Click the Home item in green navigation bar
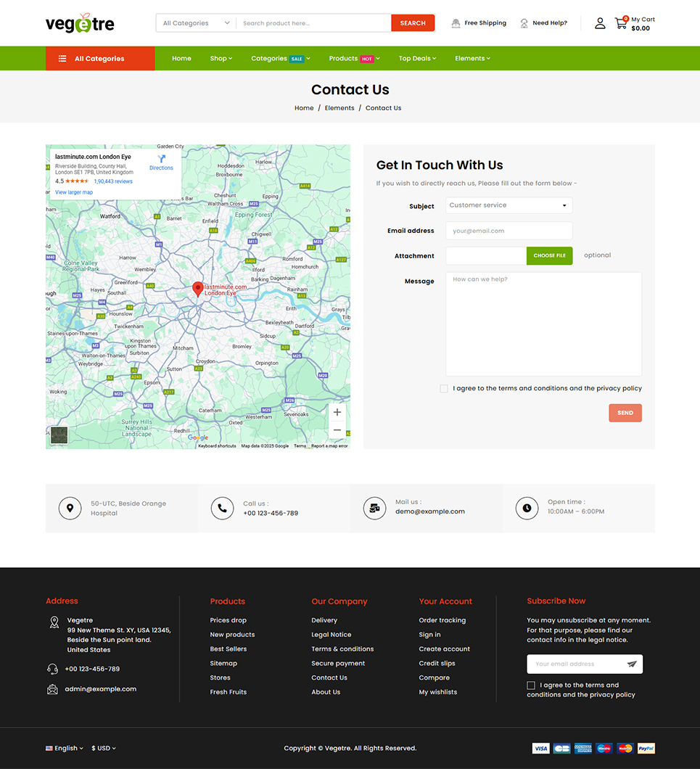Image resolution: width=700 pixels, height=769 pixels. (181, 59)
